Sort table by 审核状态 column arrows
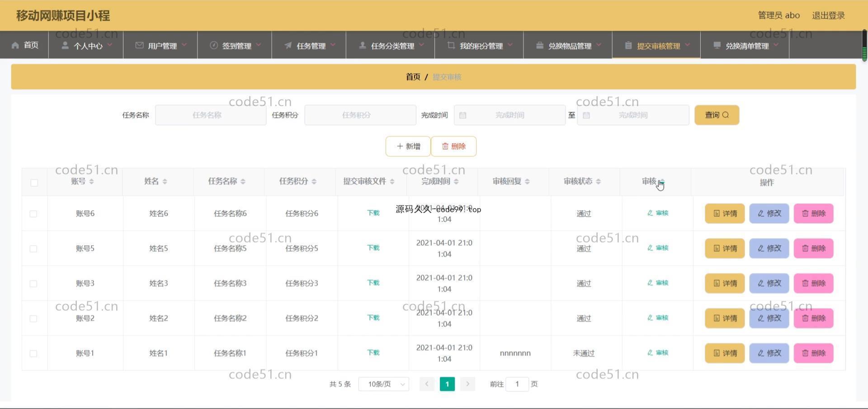The height and width of the screenshot is (409, 868). (598, 181)
